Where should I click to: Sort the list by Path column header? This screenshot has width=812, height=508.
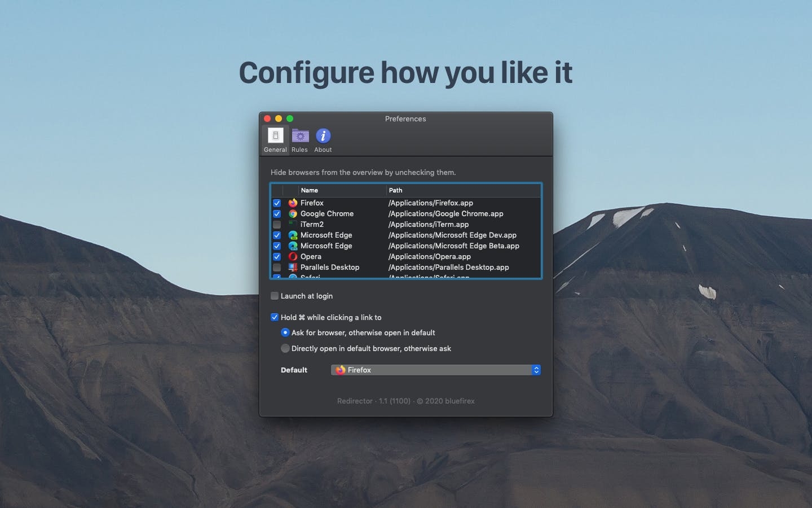click(x=464, y=190)
